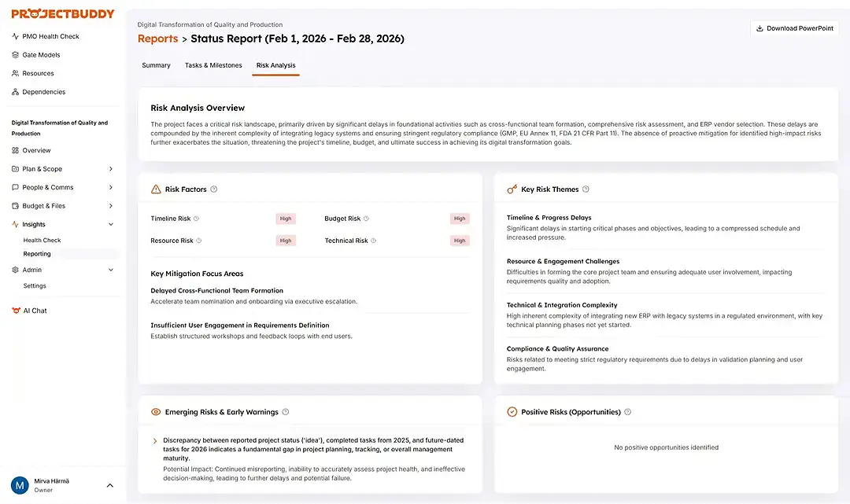850x504 pixels.
Task: Click the AI Chat mascot icon
Action: (x=16, y=311)
